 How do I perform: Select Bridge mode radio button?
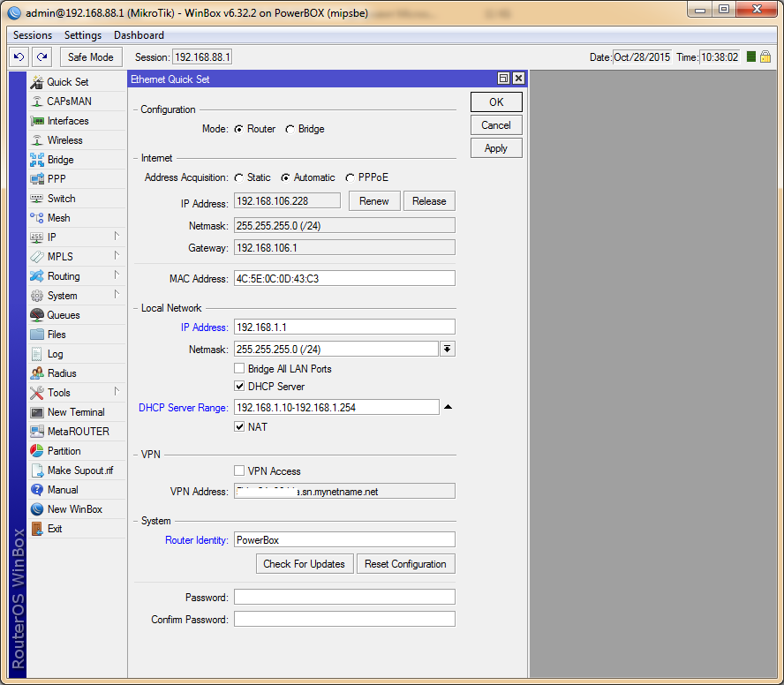[x=290, y=129]
